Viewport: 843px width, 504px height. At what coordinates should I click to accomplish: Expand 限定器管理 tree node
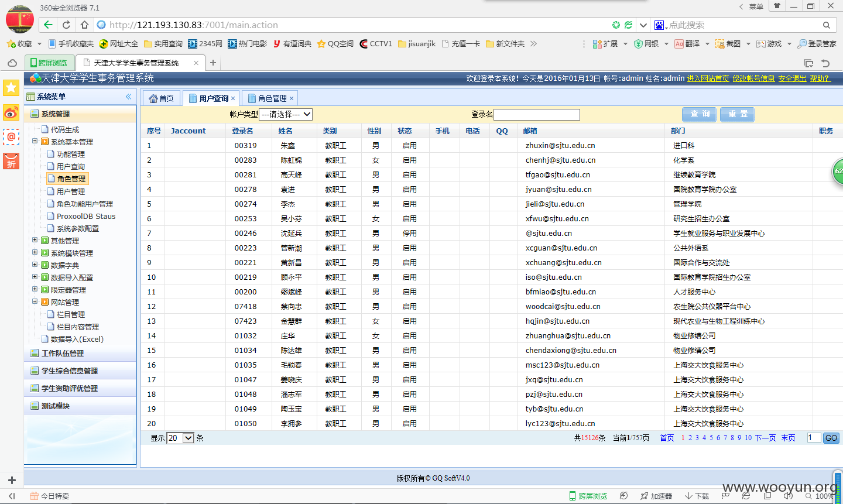pyautogui.click(x=35, y=289)
